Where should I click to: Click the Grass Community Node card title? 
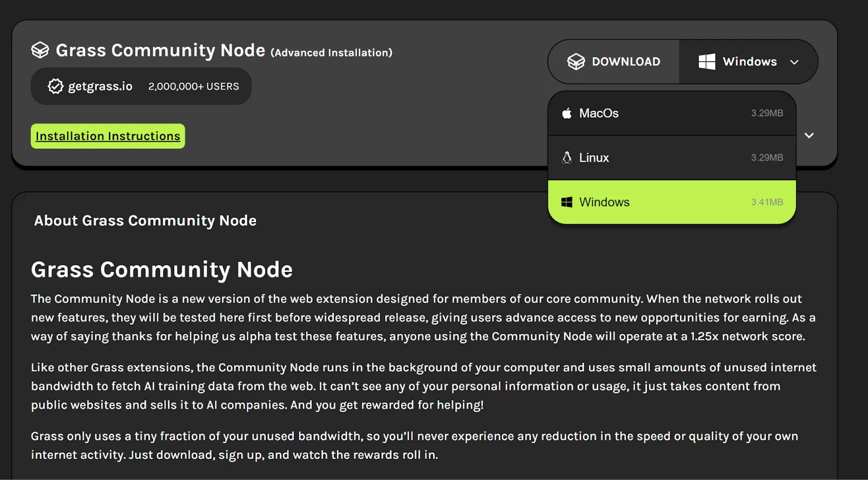pyautogui.click(x=161, y=50)
